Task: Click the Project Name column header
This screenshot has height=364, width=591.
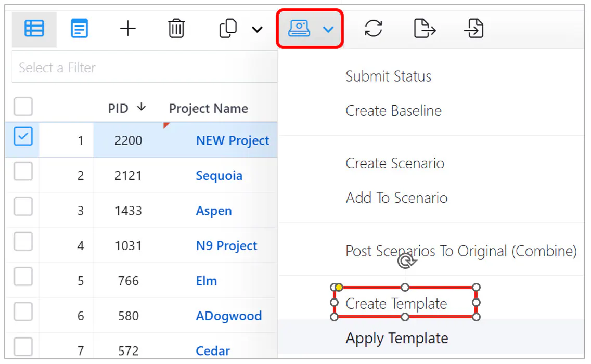Action: [209, 109]
